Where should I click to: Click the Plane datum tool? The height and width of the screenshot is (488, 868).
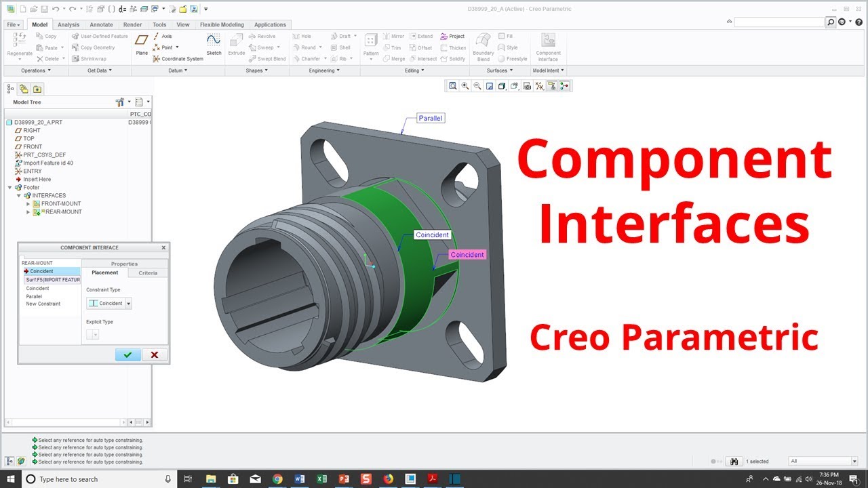pos(142,44)
